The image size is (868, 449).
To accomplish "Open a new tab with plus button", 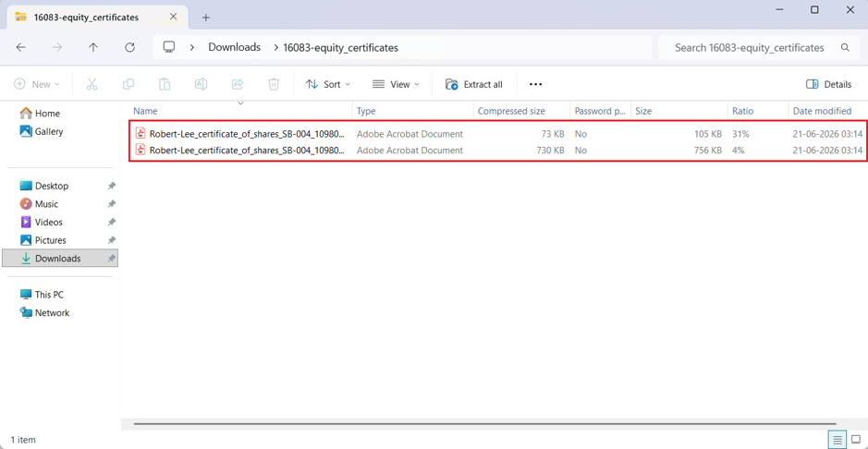I will pyautogui.click(x=206, y=18).
